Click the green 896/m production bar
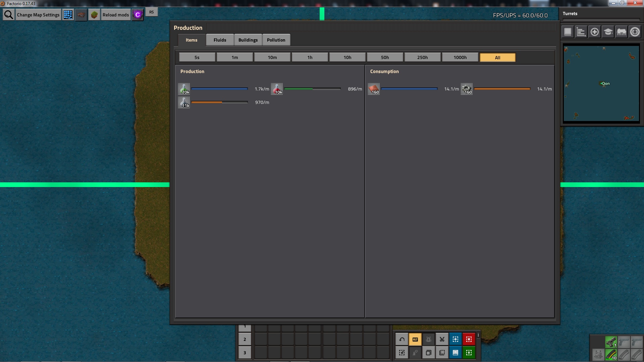Screen dimensions: 644x362 pos(312,89)
